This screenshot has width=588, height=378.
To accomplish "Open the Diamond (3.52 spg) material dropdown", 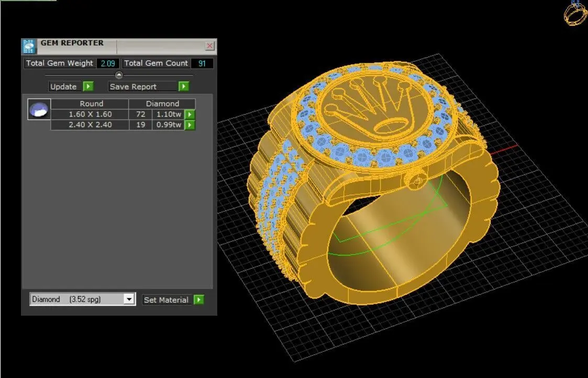I will [x=129, y=299].
